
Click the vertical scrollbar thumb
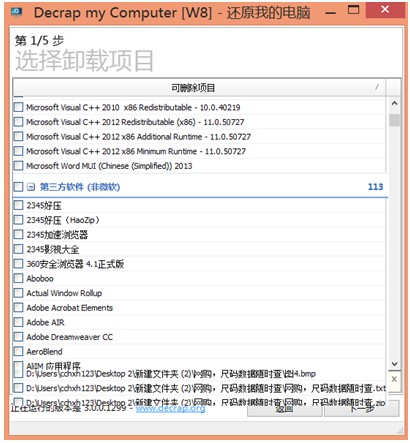[394, 120]
